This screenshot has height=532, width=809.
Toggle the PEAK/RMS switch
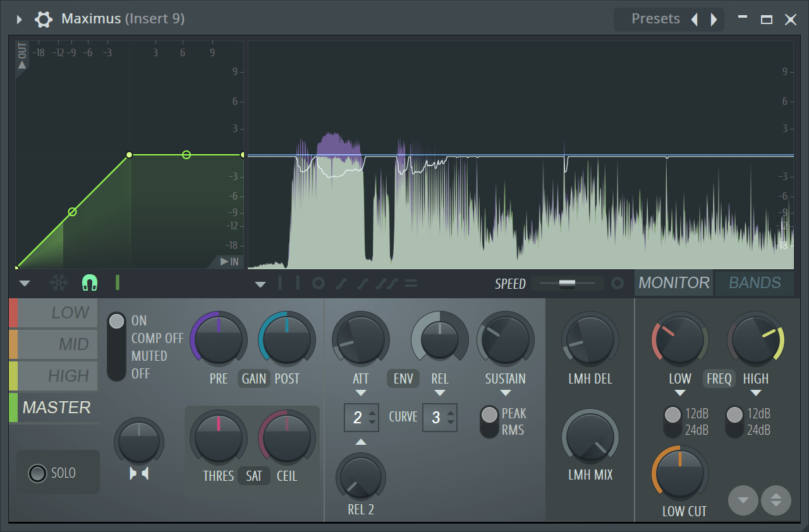pos(489,421)
